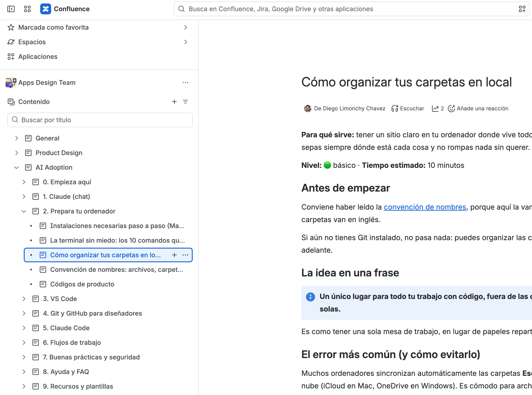
Task: Open the app switcher grid icon
Action: click(x=28, y=9)
